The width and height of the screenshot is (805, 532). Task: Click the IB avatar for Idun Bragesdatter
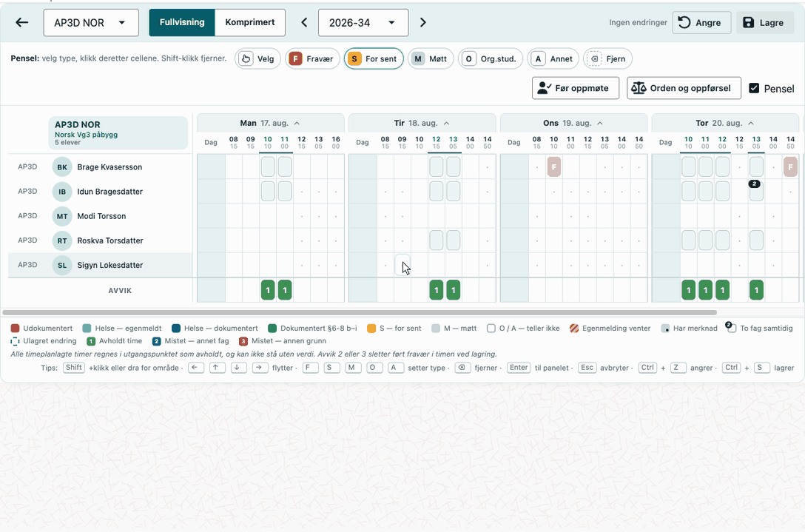click(x=62, y=192)
